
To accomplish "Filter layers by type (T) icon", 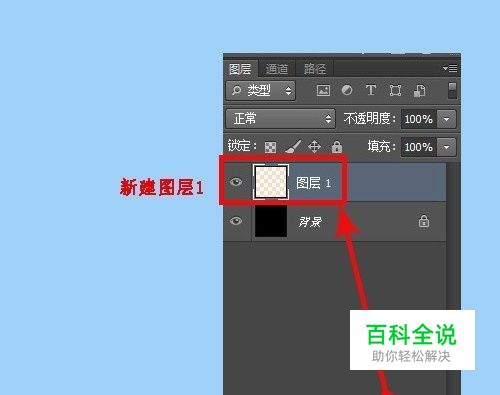I will pyautogui.click(x=371, y=90).
